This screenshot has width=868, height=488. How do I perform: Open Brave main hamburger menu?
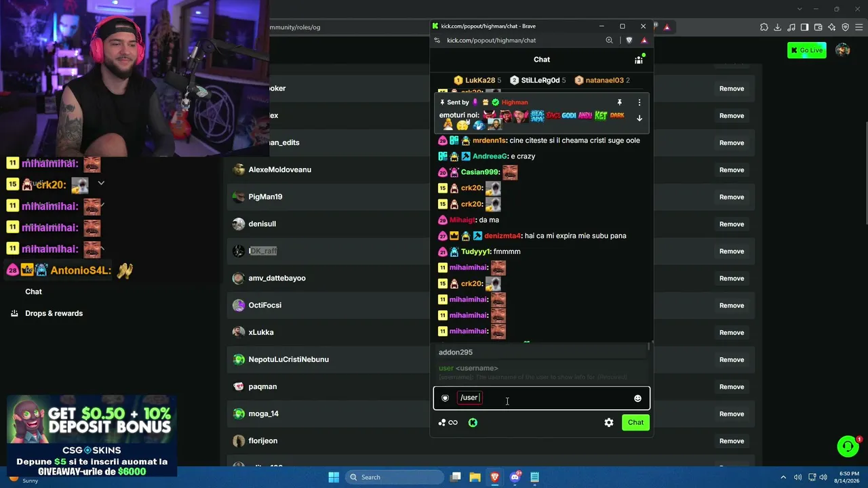859,27
